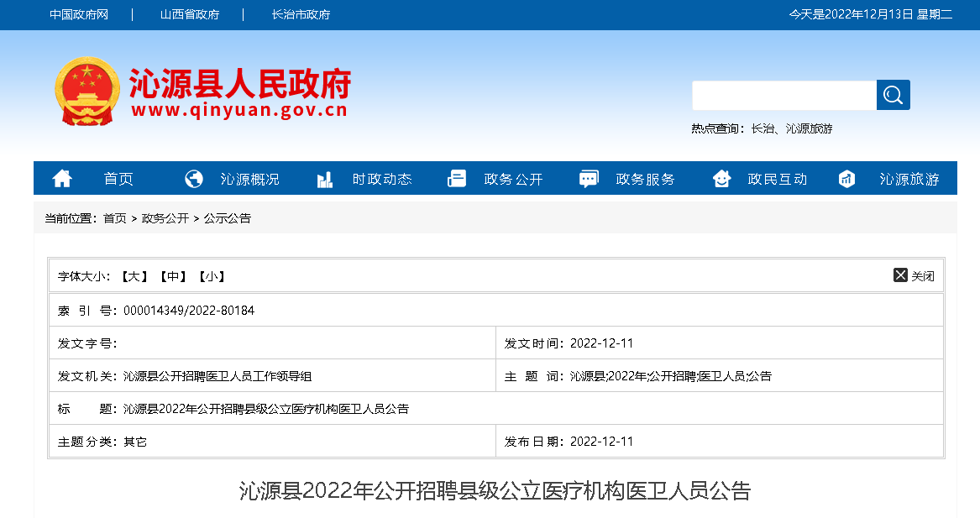Click the large article heading
The image size is (980, 518).
pos(495,490)
